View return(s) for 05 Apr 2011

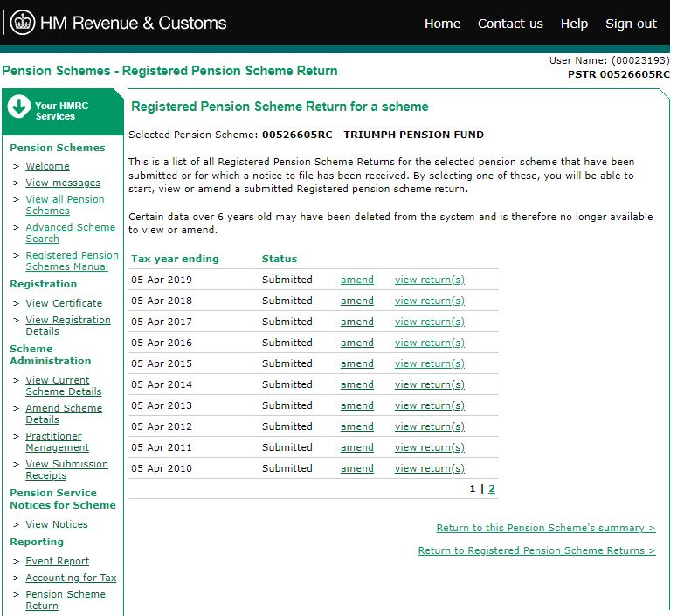[x=430, y=447]
